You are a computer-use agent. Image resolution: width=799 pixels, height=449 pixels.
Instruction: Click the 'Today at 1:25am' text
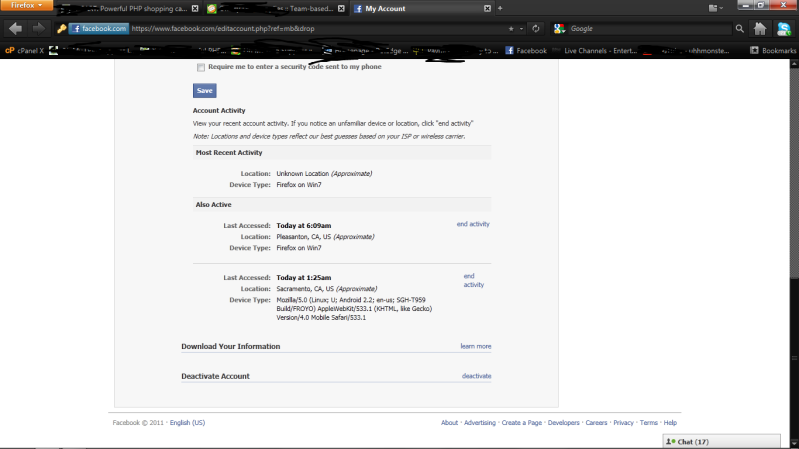pyautogui.click(x=304, y=278)
